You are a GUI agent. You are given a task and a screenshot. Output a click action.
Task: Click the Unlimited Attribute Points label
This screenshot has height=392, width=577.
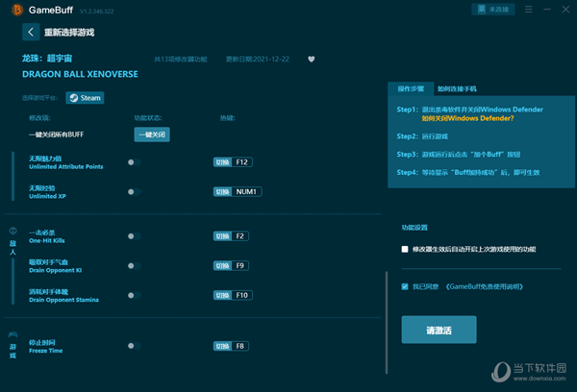(x=65, y=162)
